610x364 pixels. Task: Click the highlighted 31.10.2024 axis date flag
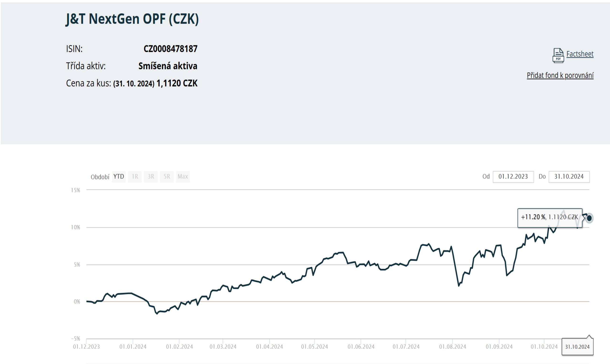coord(577,347)
